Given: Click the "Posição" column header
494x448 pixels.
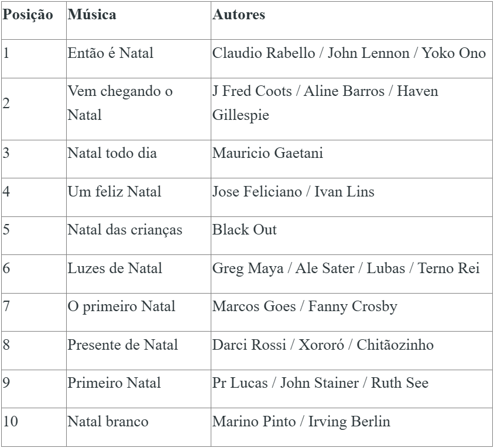Looking at the screenshot, I should (x=28, y=15).
